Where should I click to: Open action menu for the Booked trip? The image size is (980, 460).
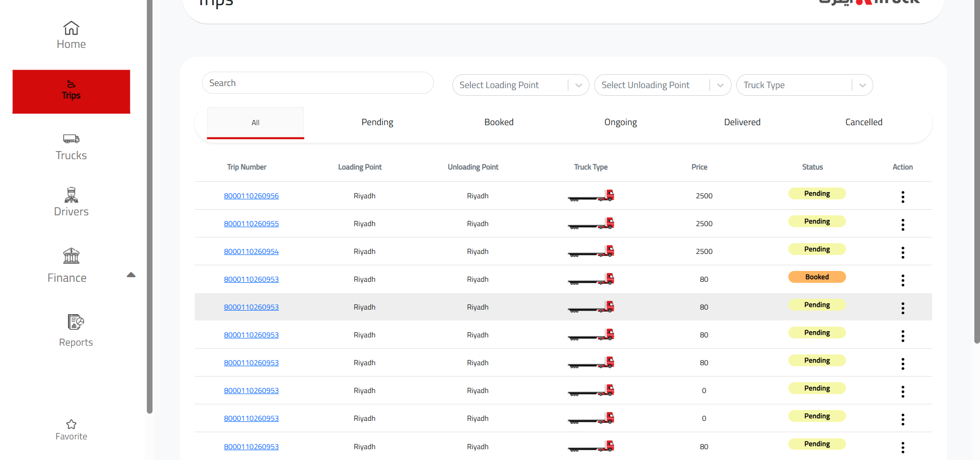pyautogui.click(x=903, y=280)
